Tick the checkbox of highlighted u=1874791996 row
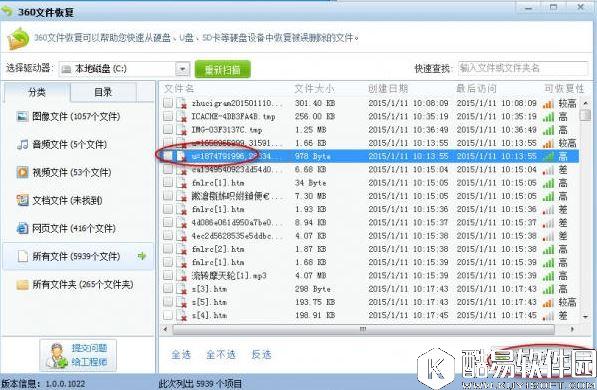Viewport: 597px width, 390px height. tap(168, 156)
